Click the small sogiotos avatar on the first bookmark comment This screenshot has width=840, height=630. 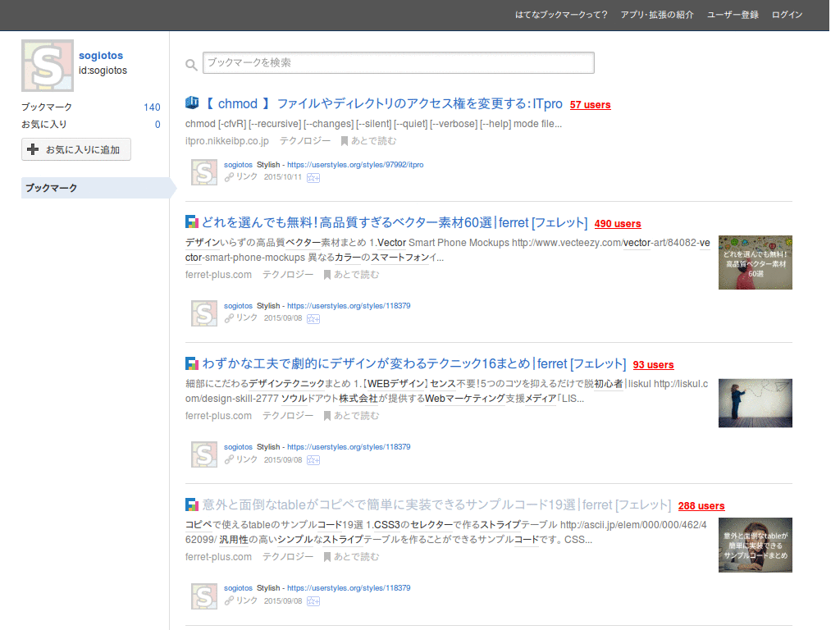pos(204,172)
